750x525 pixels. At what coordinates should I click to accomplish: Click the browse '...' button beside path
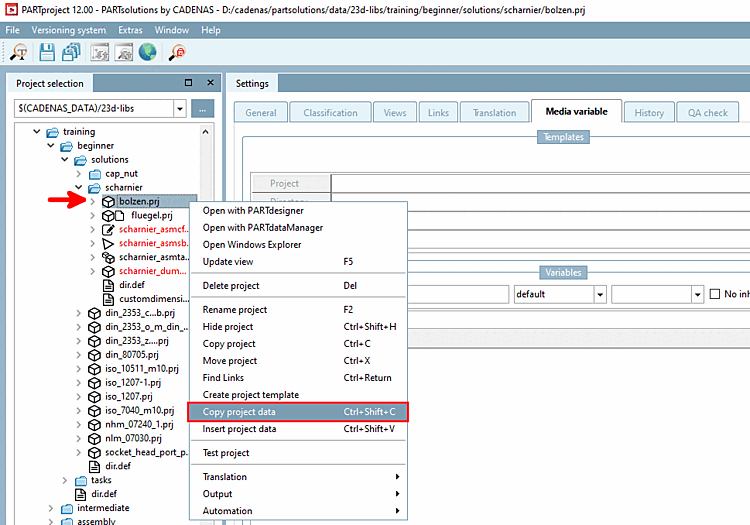[x=202, y=109]
